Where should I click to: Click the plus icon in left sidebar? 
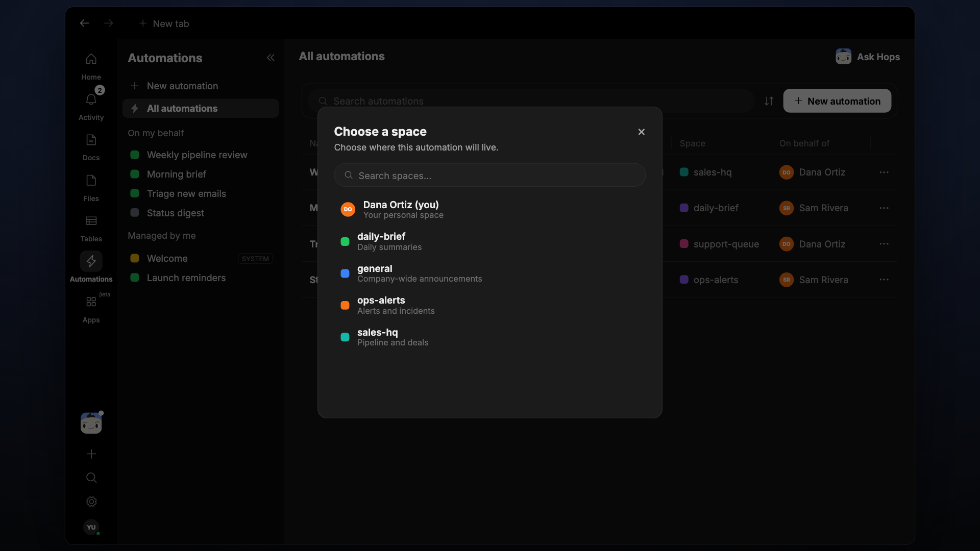click(x=91, y=454)
